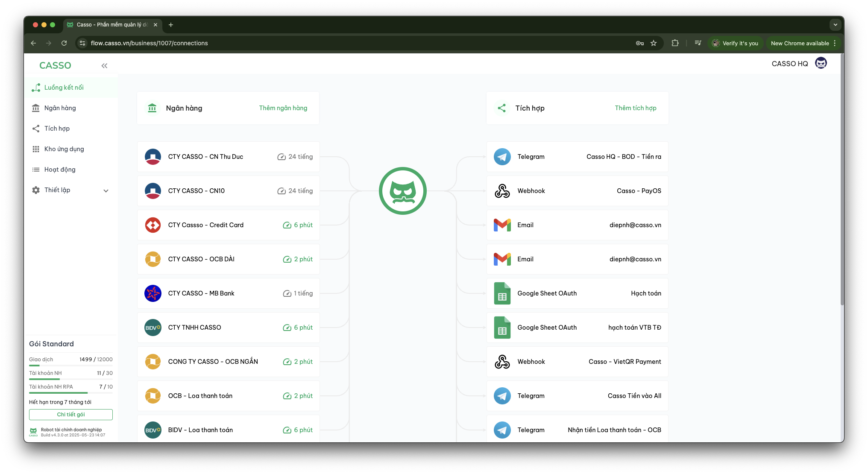Click the BIDV logo for CTY TNHH CASSO
The image size is (868, 474).
152,328
